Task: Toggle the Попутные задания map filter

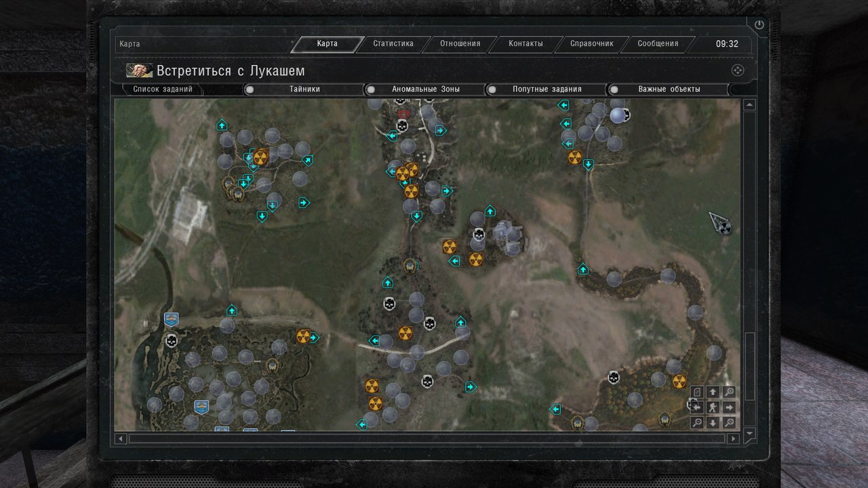Action: [x=547, y=89]
